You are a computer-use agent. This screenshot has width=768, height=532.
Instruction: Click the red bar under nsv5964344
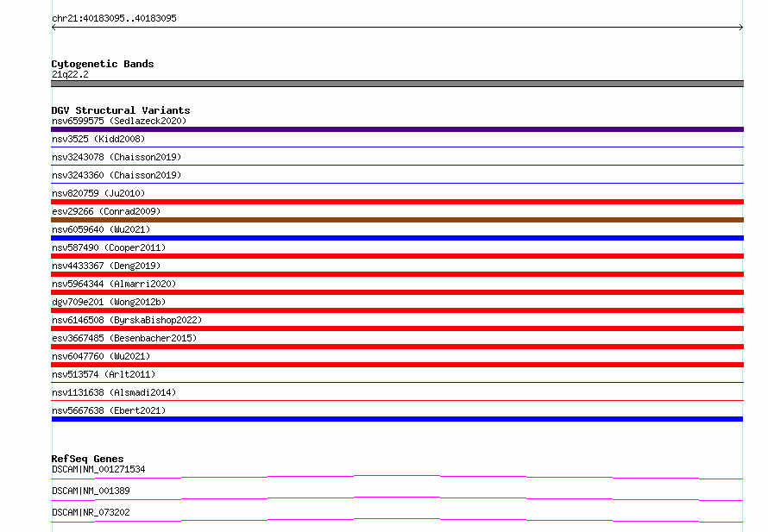point(397,292)
